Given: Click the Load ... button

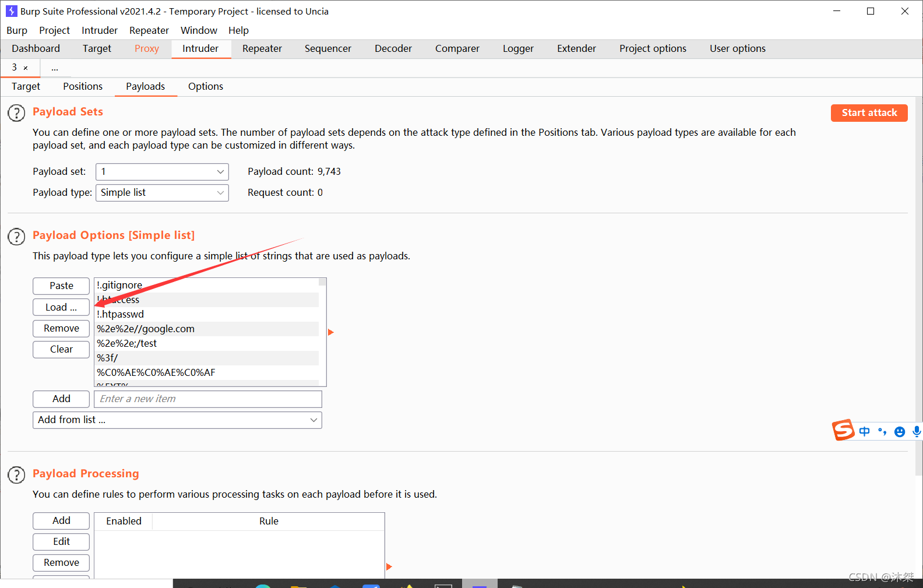Looking at the screenshot, I should click(x=61, y=308).
